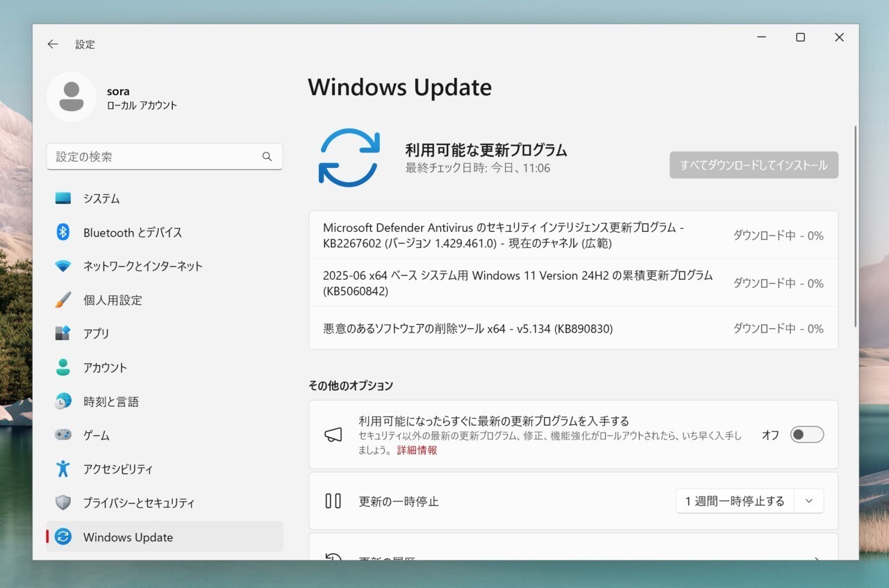The height and width of the screenshot is (588, 889).
Task: Click the large blue update sync icon
Action: 349,158
